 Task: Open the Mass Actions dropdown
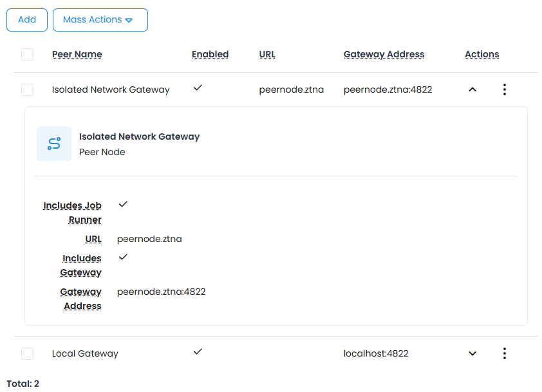click(100, 20)
